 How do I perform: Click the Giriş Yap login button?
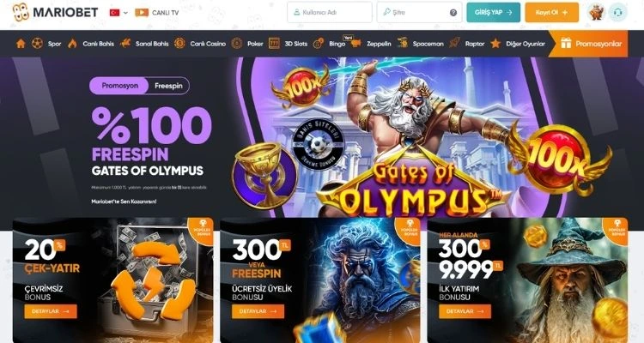493,12
